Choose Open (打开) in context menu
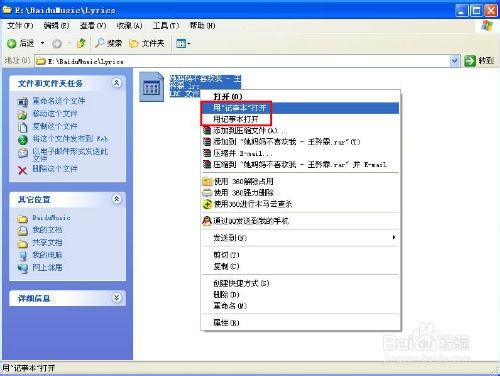 pyautogui.click(x=300, y=96)
